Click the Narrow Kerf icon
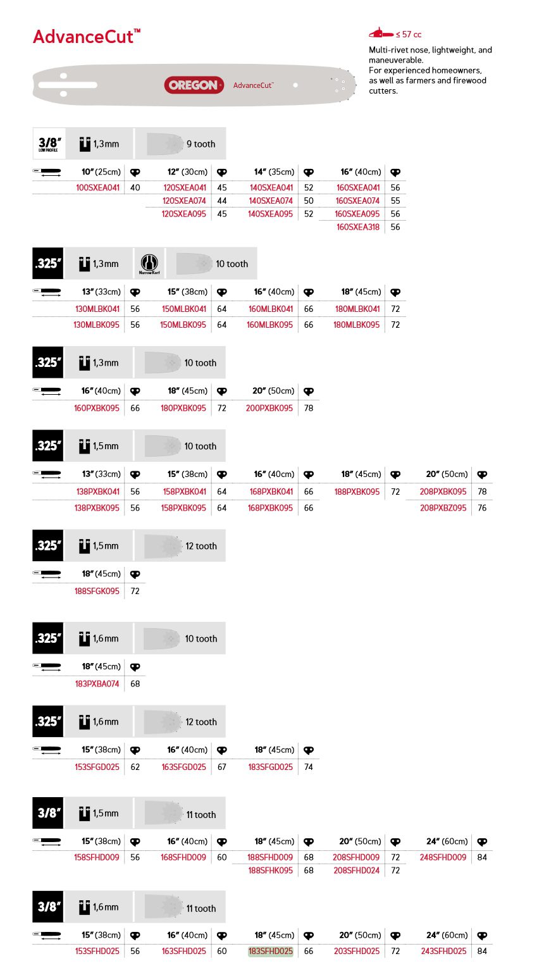The image size is (537, 980). [149, 264]
